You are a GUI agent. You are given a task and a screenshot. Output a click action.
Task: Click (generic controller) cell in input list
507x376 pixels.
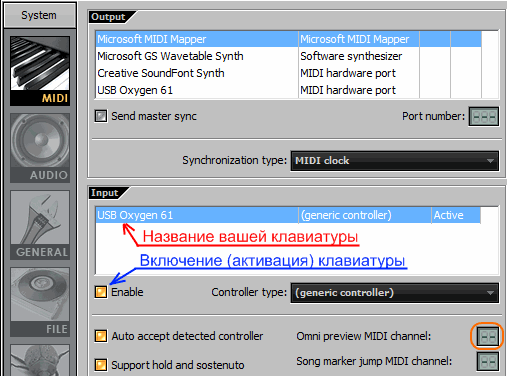coord(346,215)
